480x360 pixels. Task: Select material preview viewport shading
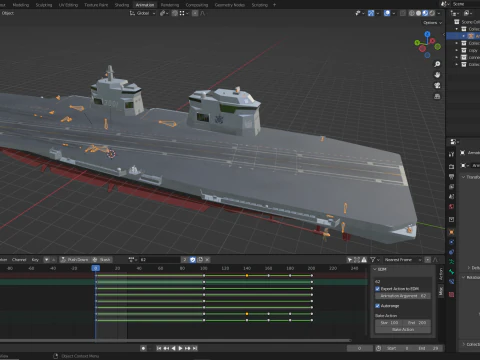[425, 13]
